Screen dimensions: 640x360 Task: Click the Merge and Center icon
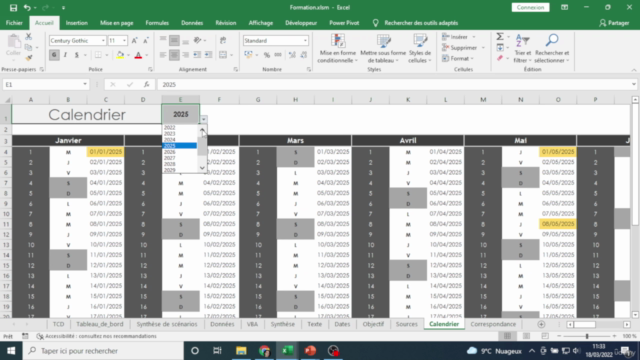point(223,55)
